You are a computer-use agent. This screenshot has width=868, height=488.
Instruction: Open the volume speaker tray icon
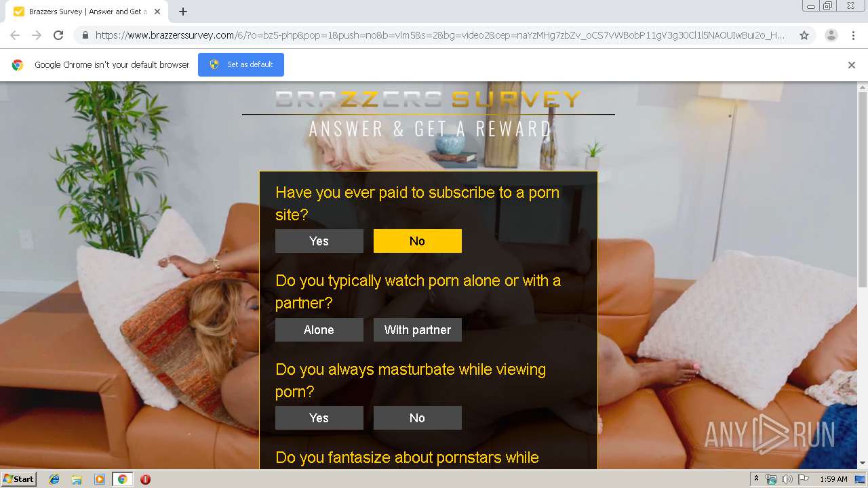pyautogui.click(x=787, y=479)
